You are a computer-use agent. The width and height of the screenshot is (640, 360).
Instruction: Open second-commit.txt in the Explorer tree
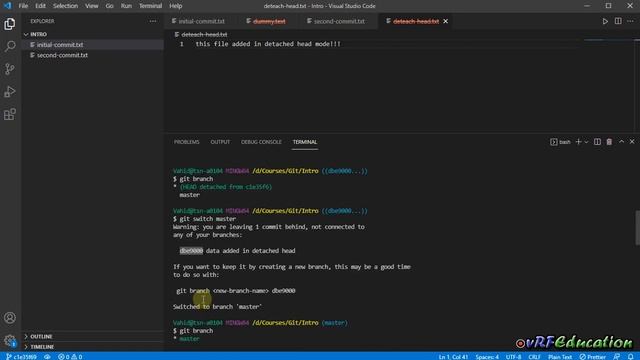point(93,55)
